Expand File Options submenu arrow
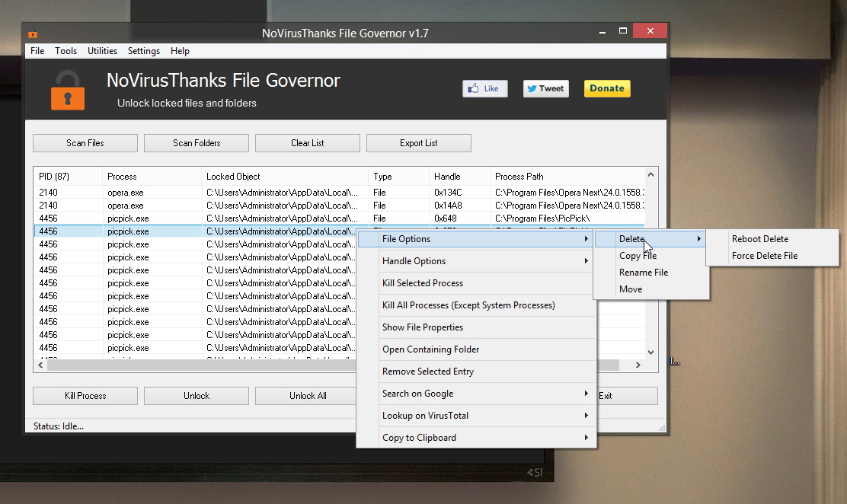This screenshot has height=504, width=847. click(586, 239)
